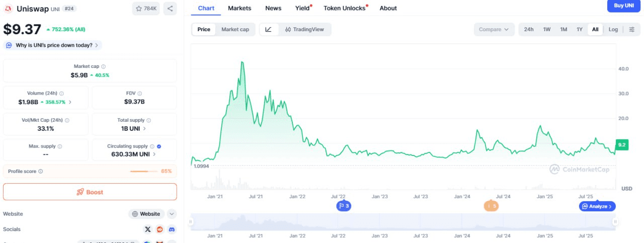Click the Profile score info icon
The height and width of the screenshot is (243, 644).
41,172
